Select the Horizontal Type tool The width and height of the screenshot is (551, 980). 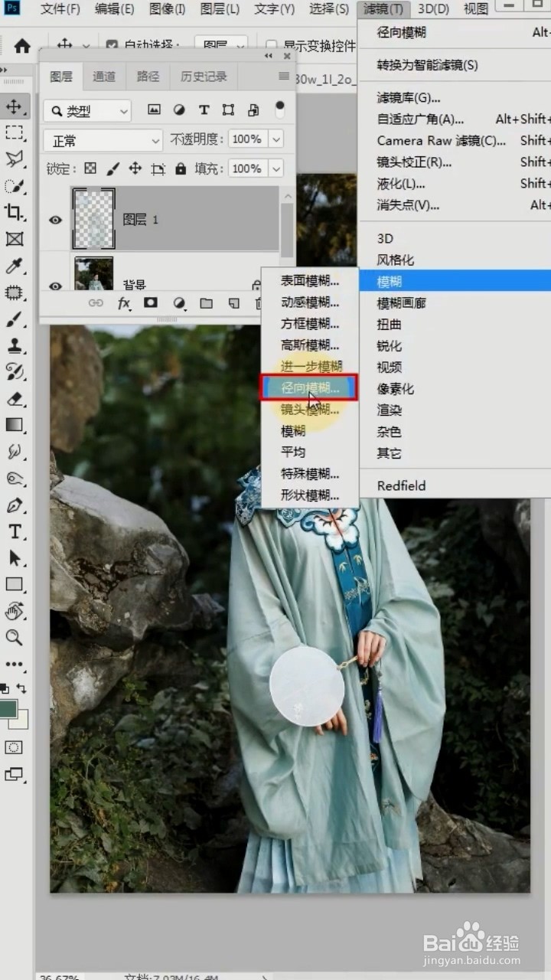[15, 531]
